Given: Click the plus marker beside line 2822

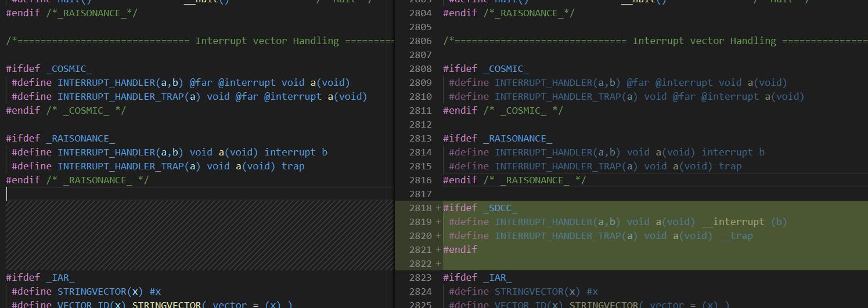Looking at the screenshot, I should [x=438, y=263].
